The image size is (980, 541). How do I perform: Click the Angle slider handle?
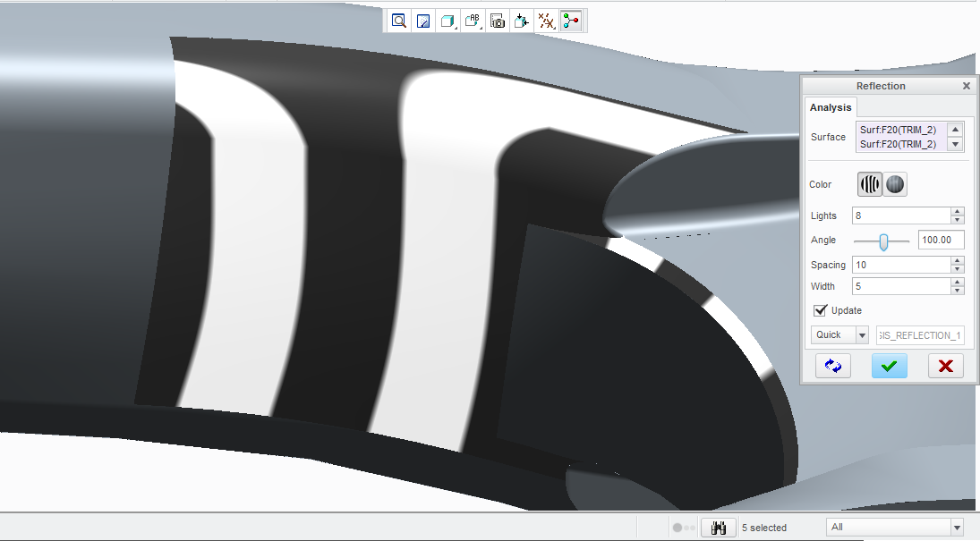(883, 241)
